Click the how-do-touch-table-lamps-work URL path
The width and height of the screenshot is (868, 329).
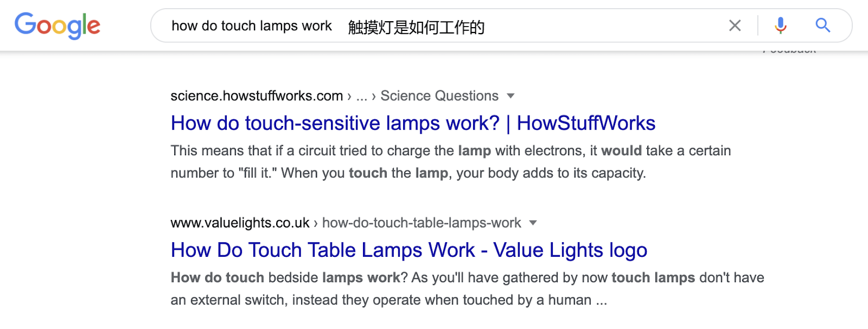pyautogui.click(x=421, y=223)
